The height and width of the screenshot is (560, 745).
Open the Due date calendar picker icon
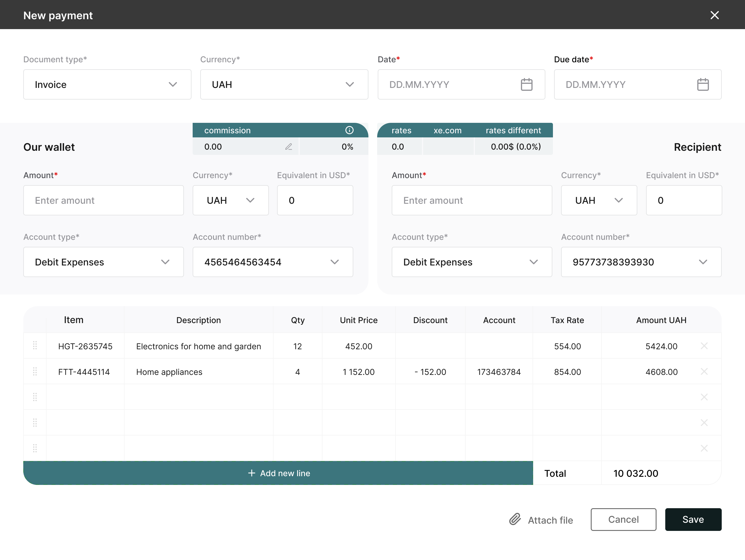pos(703,84)
